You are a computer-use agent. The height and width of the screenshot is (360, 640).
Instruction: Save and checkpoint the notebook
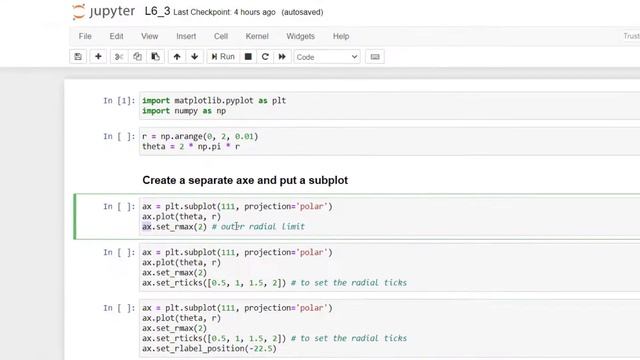[78, 57]
